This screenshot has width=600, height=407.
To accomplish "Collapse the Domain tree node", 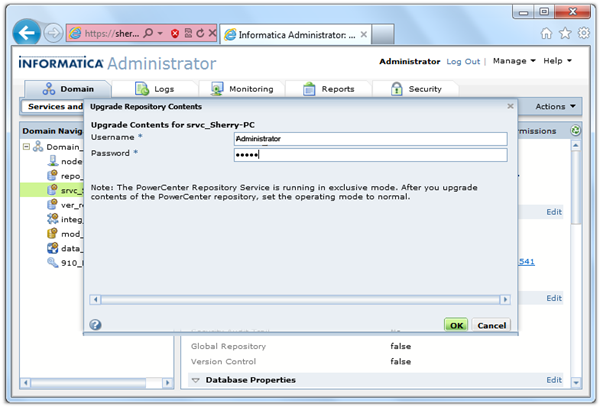I will coord(26,147).
